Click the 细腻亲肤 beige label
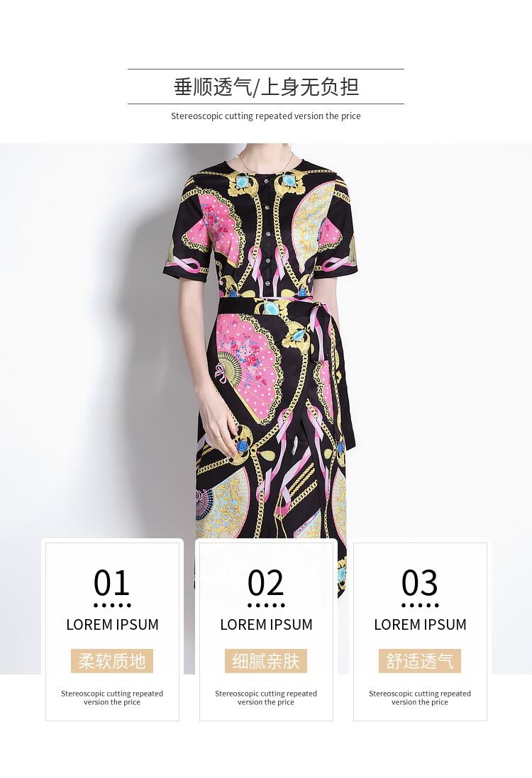This screenshot has width=532, height=778. tap(266, 661)
